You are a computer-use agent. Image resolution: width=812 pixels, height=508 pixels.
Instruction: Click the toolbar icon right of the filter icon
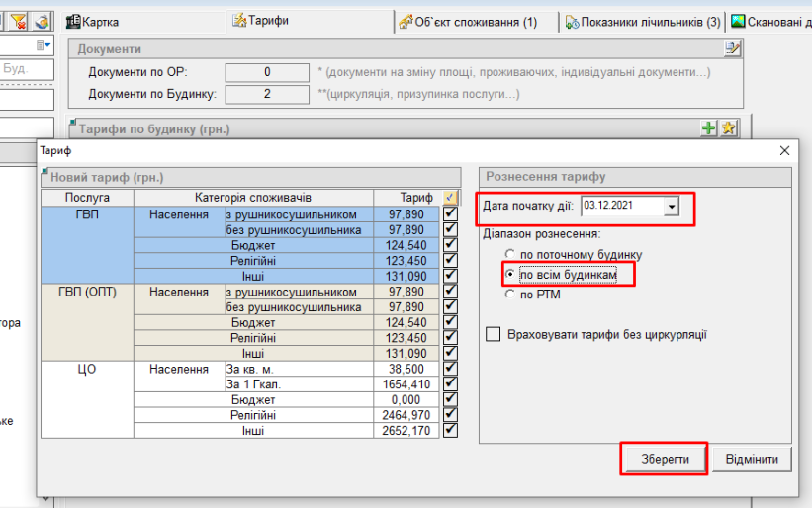[x=42, y=21]
